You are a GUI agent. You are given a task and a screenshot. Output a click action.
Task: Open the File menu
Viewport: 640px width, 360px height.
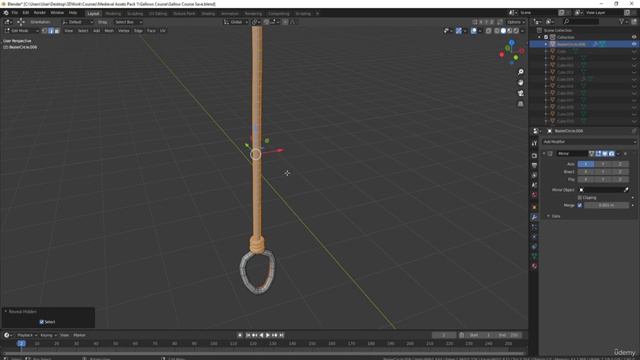15,13
